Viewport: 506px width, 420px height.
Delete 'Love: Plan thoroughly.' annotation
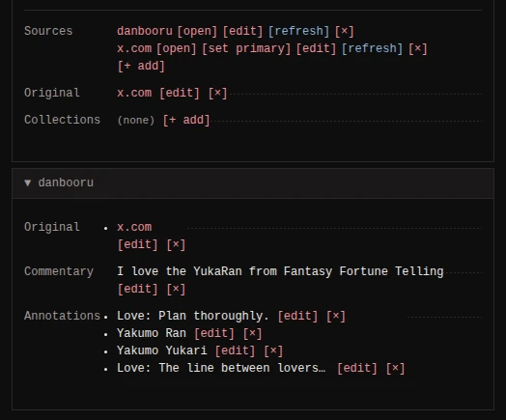(336, 316)
